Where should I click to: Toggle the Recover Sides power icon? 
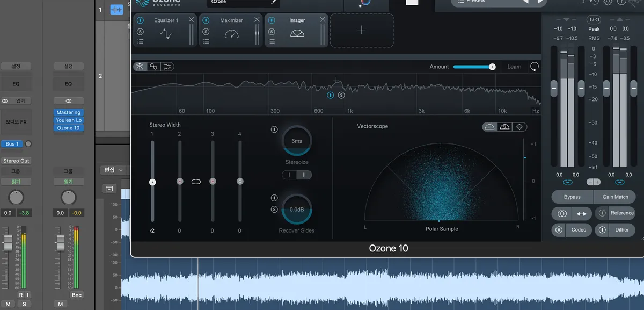tap(274, 198)
